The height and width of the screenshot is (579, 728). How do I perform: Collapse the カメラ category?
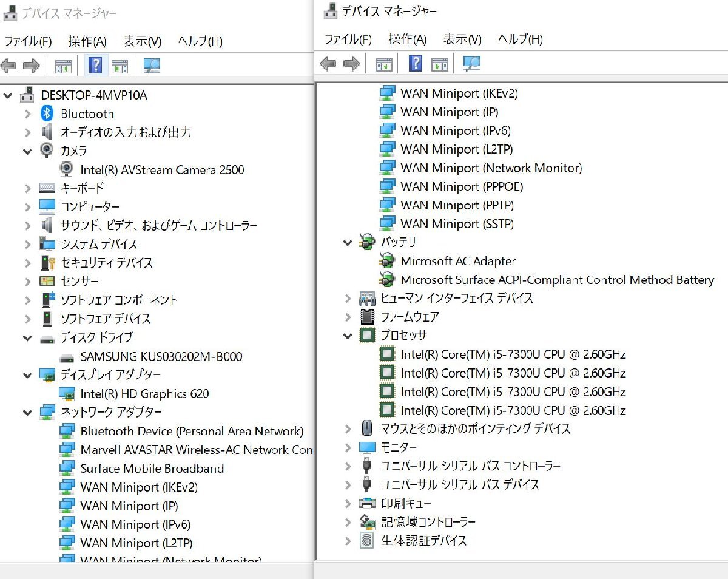(x=27, y=151)
